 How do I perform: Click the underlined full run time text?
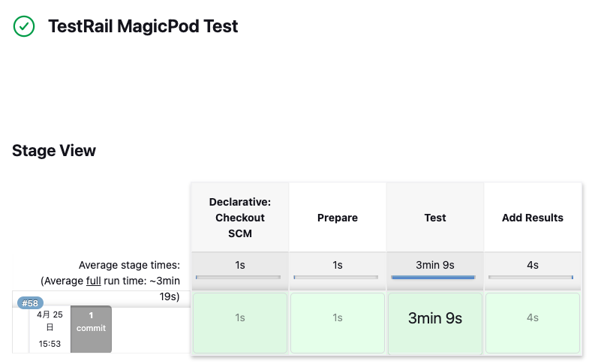pos(93,281)
